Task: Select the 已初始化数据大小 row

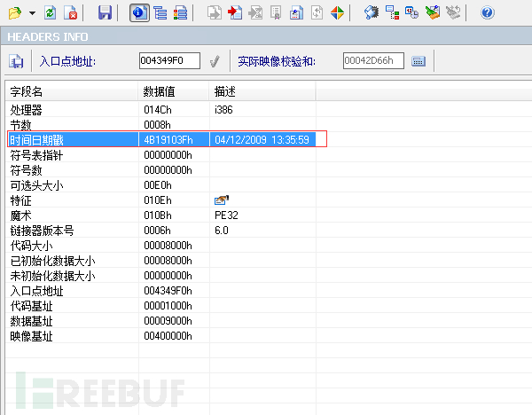Action: 160,261
